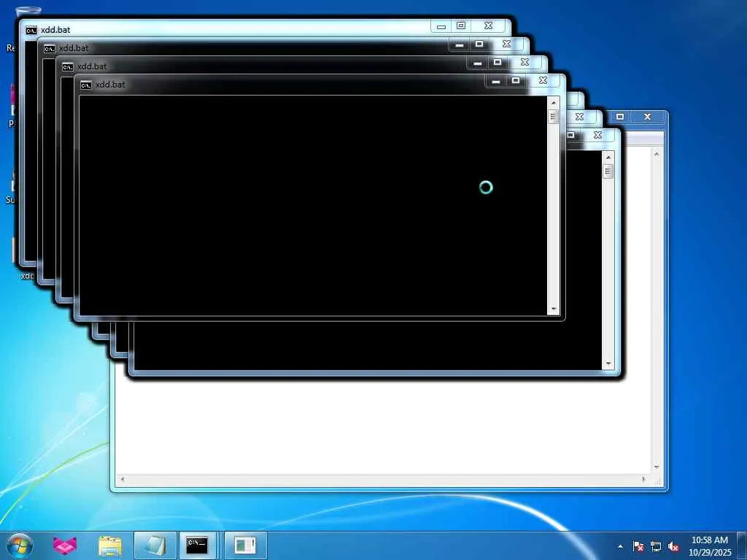
Task: Launch the pink cat-face taskbar icon
Action: pos(65,545)
